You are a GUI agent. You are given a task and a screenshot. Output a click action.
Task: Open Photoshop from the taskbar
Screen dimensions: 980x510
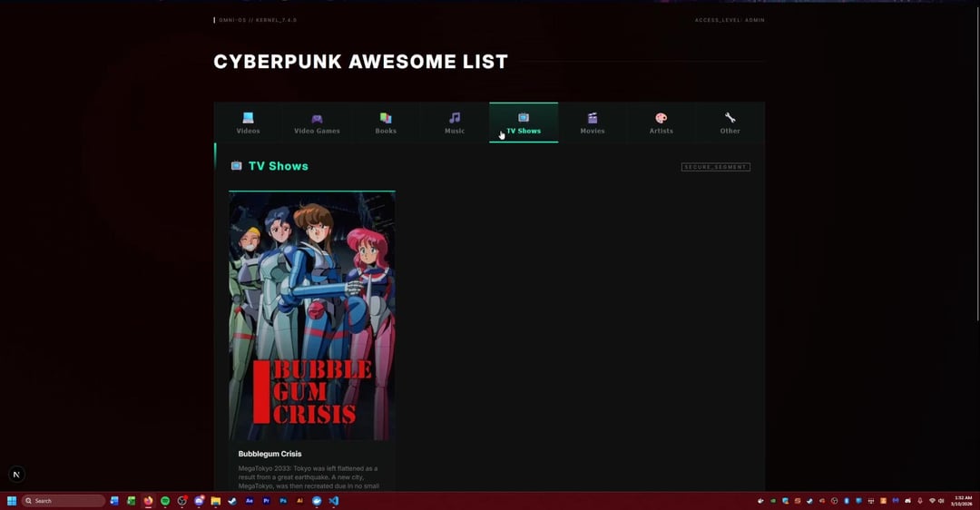click(283, 501)
